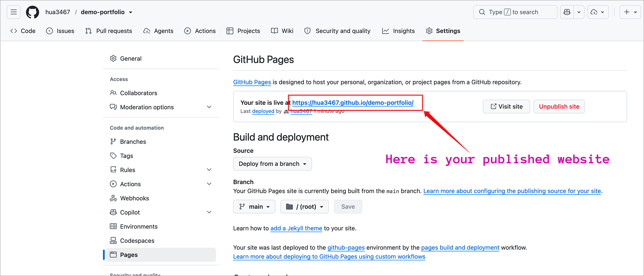Click the Tags label icon
Viewport: 644px width, 276px height.
coord(113,156)
